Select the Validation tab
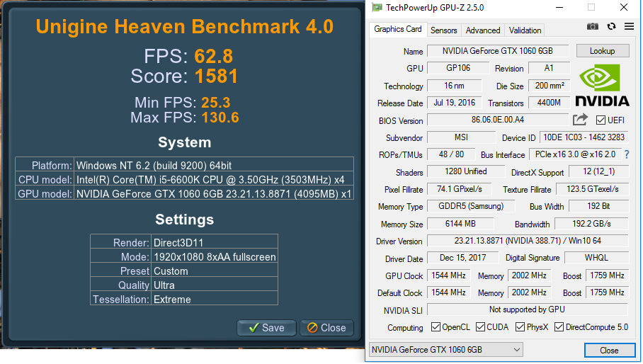This screenshot has width=643, height=364. 525,30
